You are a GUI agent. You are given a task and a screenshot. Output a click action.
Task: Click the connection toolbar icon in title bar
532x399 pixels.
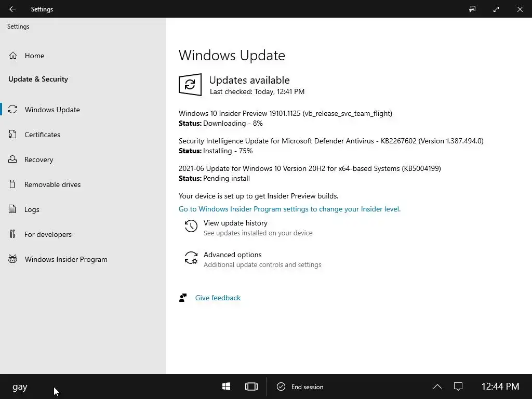click(x=472, y=9)
